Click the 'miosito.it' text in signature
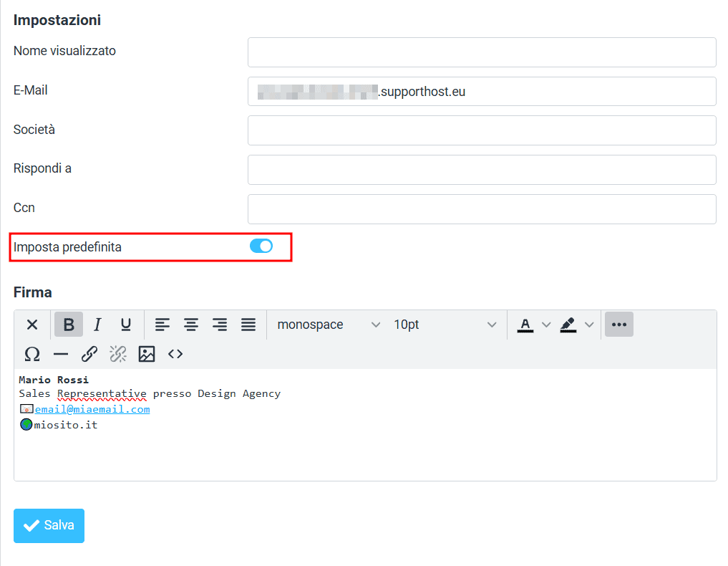The height and width of the screenshot is (566, 728). (x=65, y=425)
